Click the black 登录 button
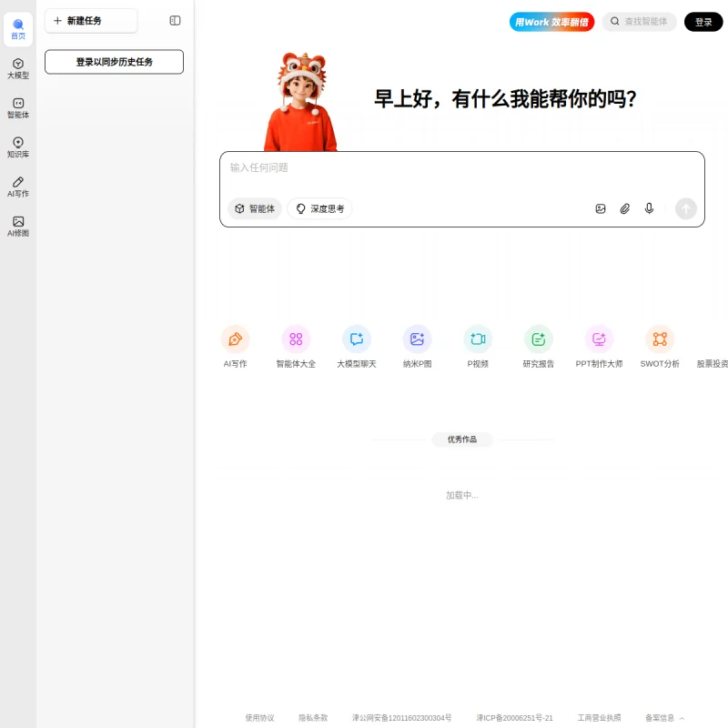The width and height of the screenshot is (728, 728). click(x=703, y=22)
